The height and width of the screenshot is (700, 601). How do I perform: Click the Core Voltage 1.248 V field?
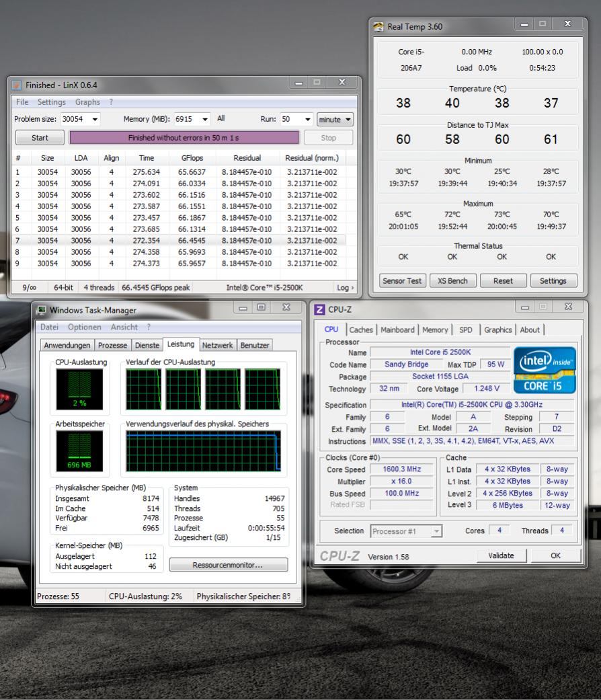[486, 389]
